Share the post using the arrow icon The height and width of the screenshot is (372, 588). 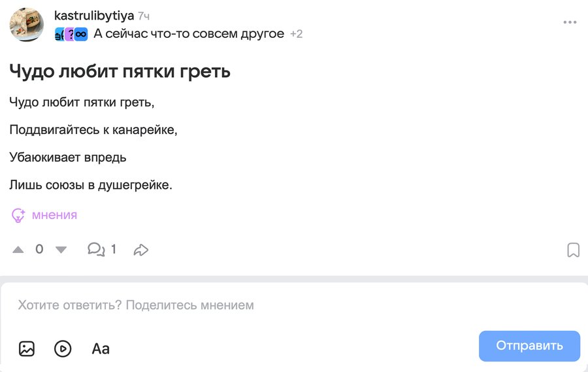coord(141,249)
